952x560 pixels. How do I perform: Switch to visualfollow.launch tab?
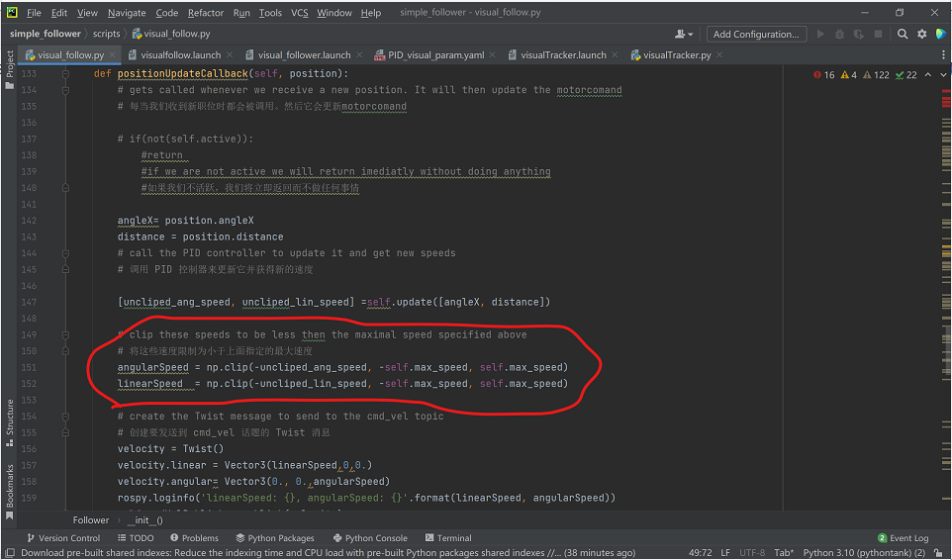pyautogui.click(x=180, y=54)
